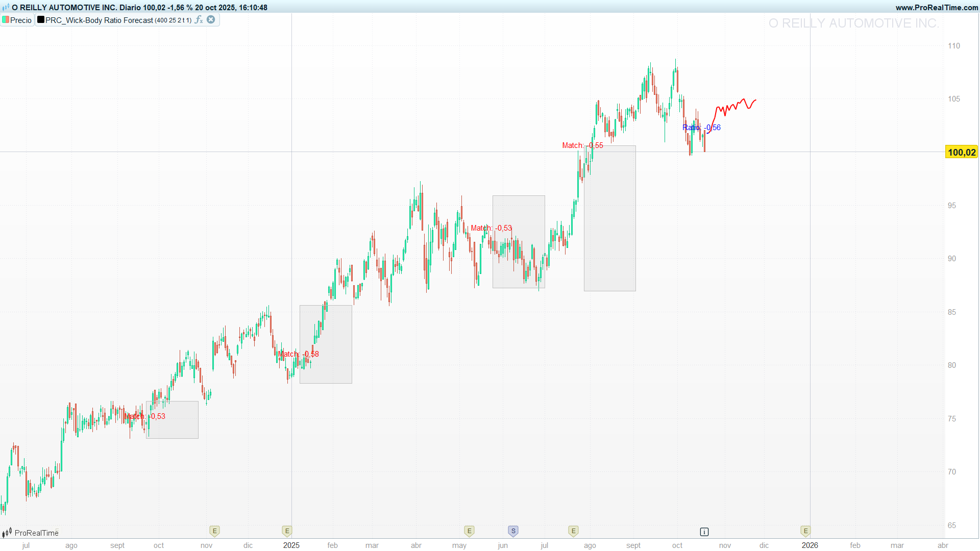Click the earnings E marker near 2025
980x551 pixels.
287,531
